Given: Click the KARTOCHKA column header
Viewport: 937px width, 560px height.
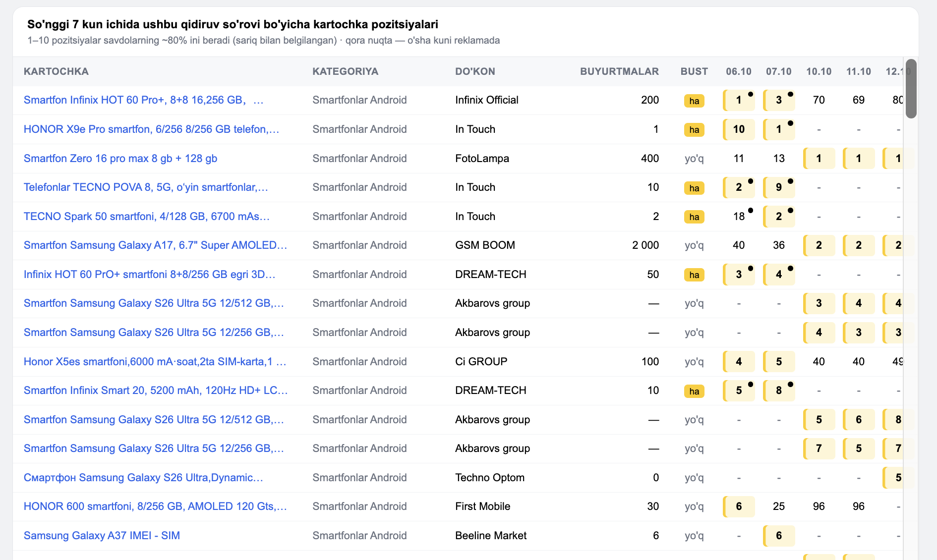Looking at the screenshot, I should (56, 71).
